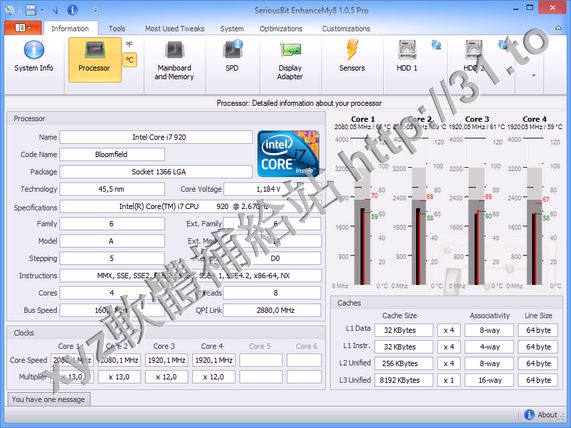Click the L1 Instr. associativity 4-way

[489, 347]
